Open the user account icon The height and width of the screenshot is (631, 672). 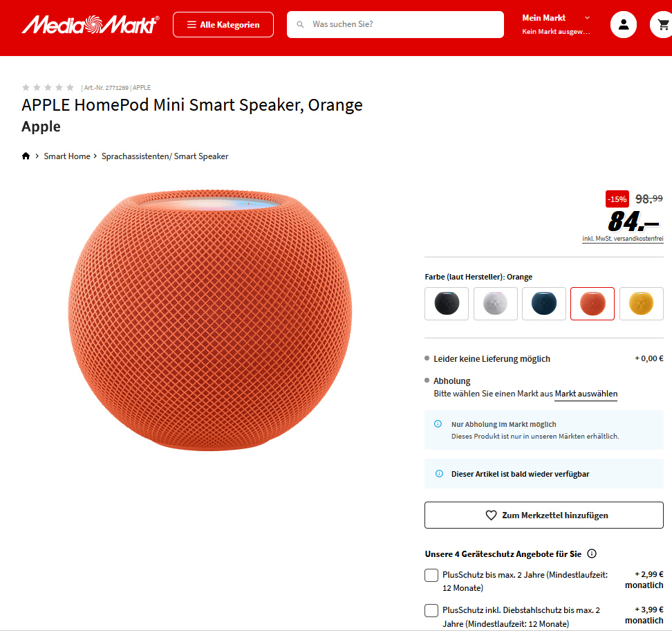point(623,25)
